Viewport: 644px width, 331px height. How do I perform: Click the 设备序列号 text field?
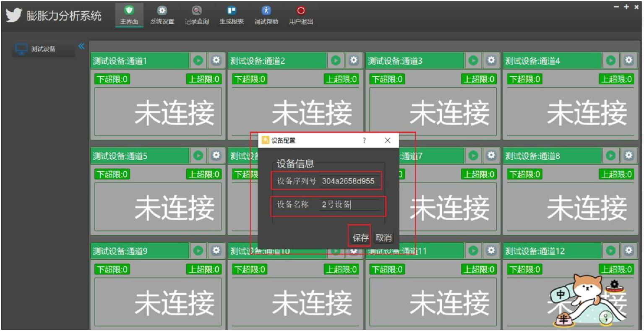(x=350, y=181)
